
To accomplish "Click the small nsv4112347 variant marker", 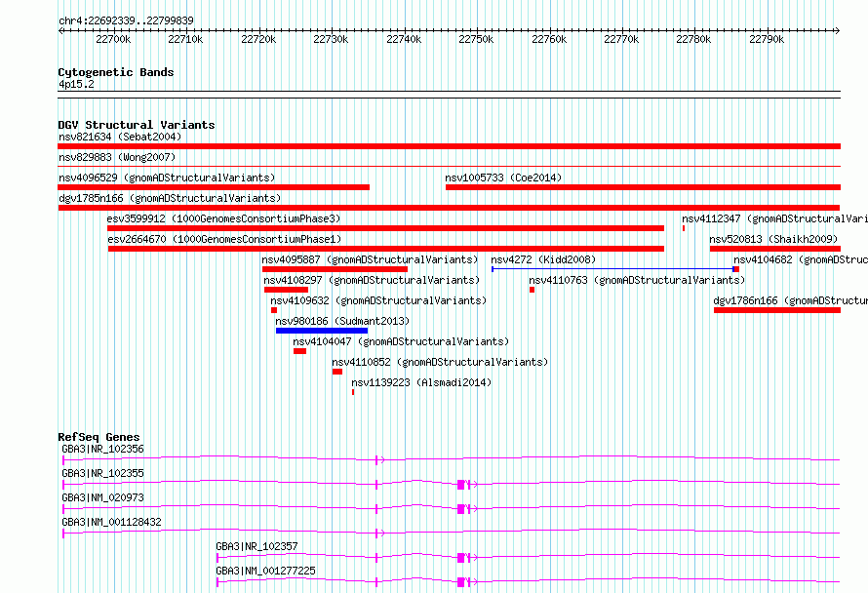I will pos(684,228).
